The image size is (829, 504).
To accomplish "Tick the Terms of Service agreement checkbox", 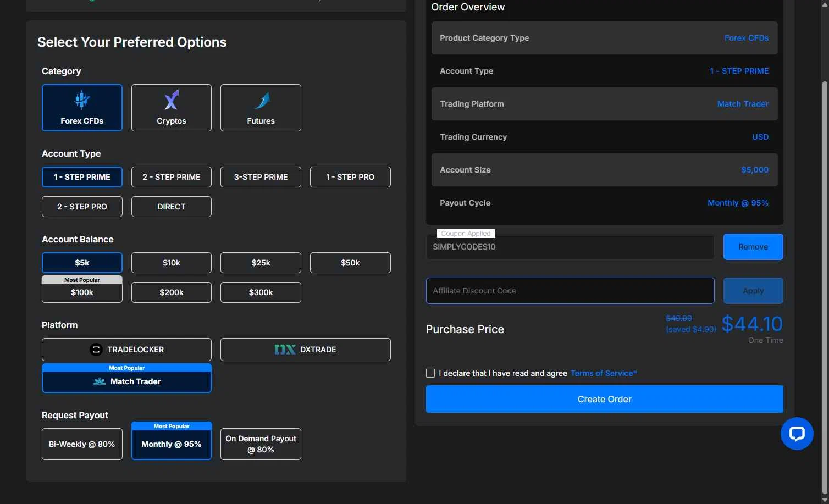I will (x=430, y=373).
